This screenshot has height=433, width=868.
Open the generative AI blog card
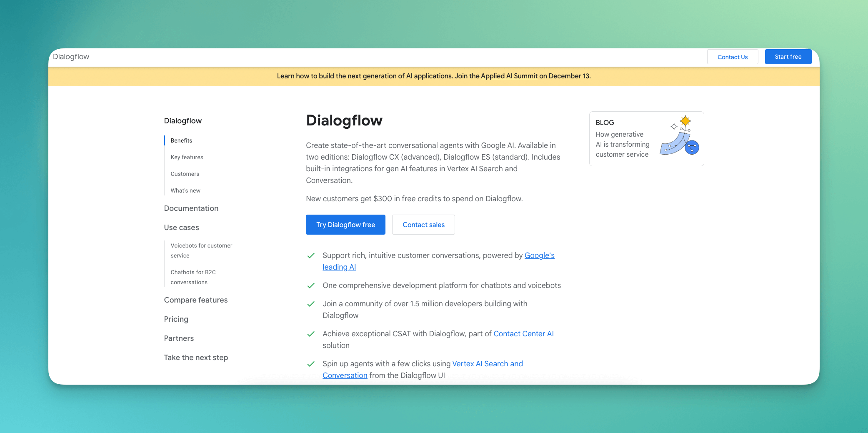pos(646,139)
